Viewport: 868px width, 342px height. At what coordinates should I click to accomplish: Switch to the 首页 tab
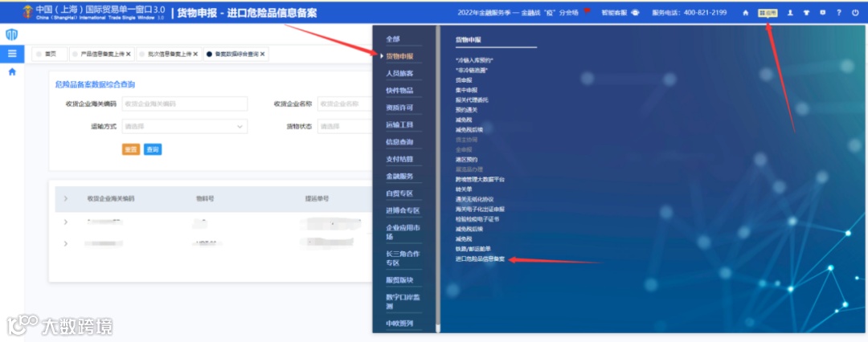click(49, 55)
